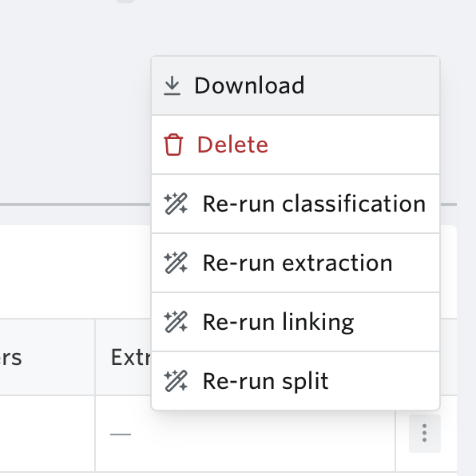This screenshot has height=476, width=476.
Task: Click the blank white card area above the table header
Action: (x=75, y=272)
